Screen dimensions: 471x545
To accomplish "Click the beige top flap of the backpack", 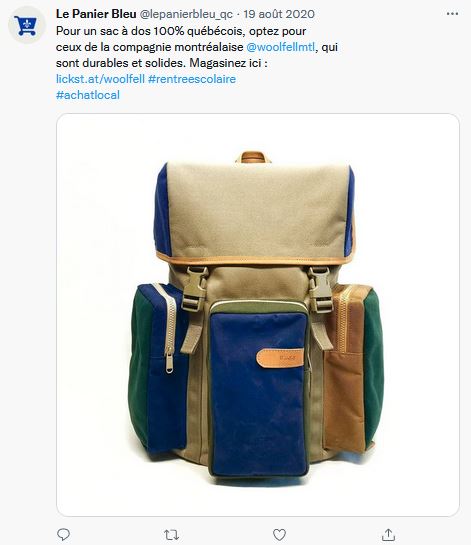I will click(257, 210).
